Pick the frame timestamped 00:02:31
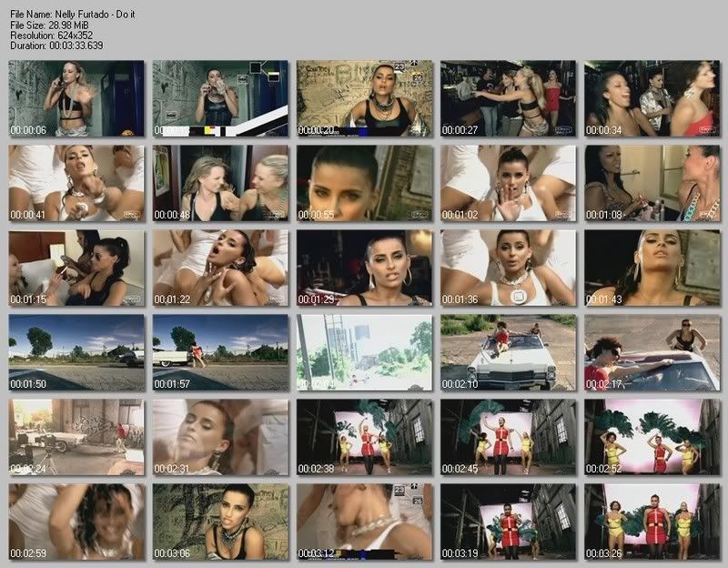The width and height of the screenshot is (728, 568). tap(220, 438)
